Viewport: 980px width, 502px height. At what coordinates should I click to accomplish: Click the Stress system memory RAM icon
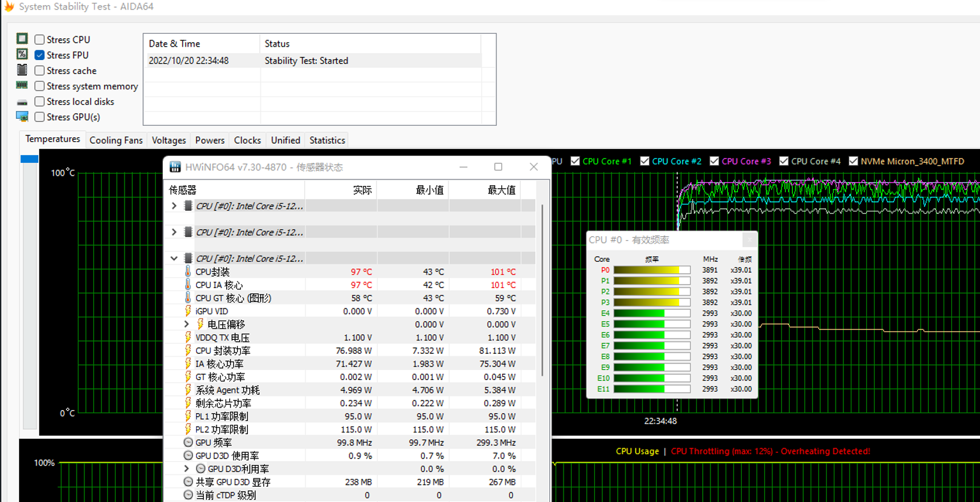22,85
